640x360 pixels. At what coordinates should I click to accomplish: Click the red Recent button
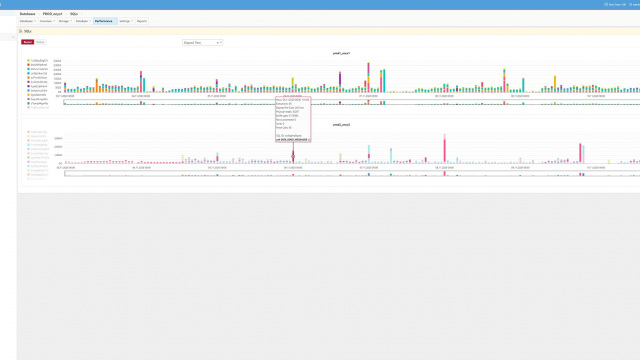27,42
